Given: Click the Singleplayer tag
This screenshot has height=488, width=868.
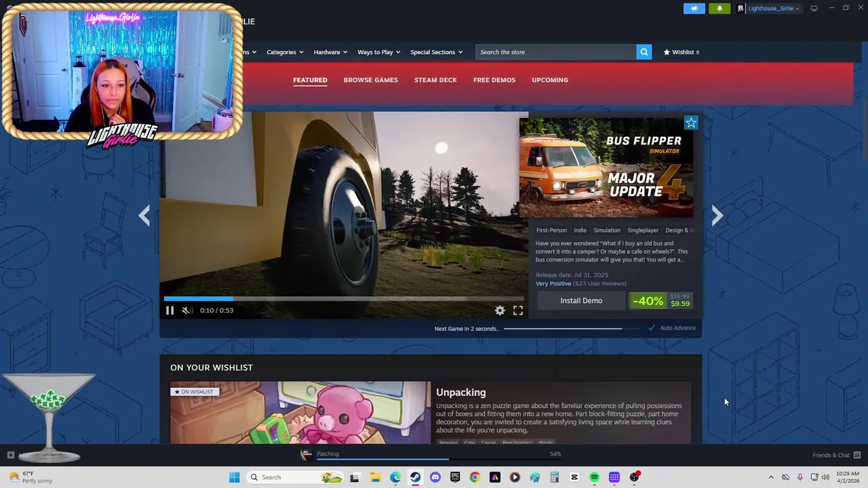Looking at the screenshot, I should [643, 230].
